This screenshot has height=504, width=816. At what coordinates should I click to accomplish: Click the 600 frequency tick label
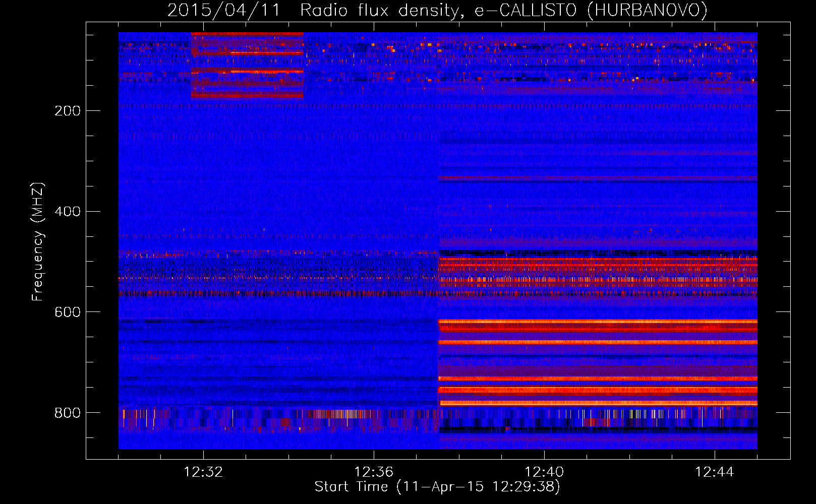click(68, 312)
